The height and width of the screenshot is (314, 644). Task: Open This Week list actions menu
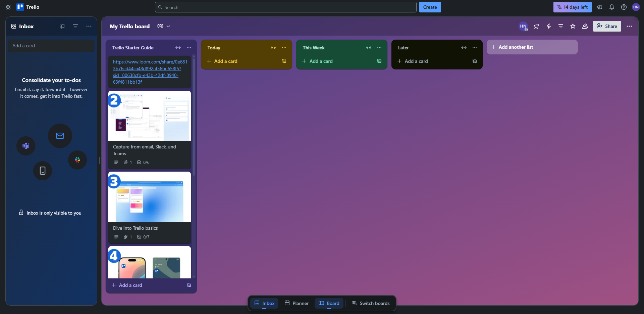[379, 48]
